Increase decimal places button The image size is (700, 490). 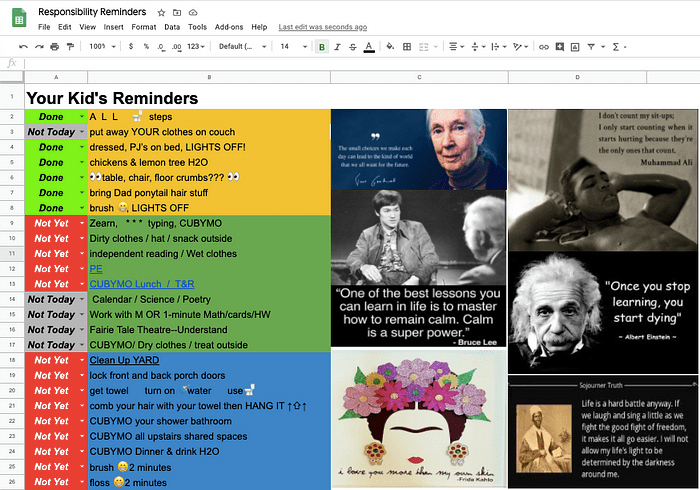click(x=177, y=46)
